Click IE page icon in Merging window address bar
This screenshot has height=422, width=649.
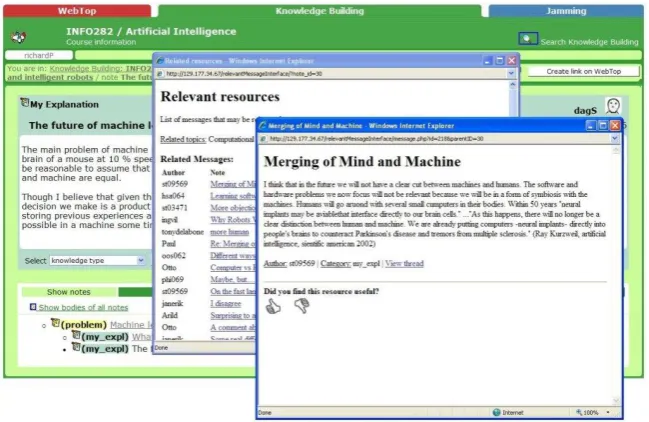(263, 139)
